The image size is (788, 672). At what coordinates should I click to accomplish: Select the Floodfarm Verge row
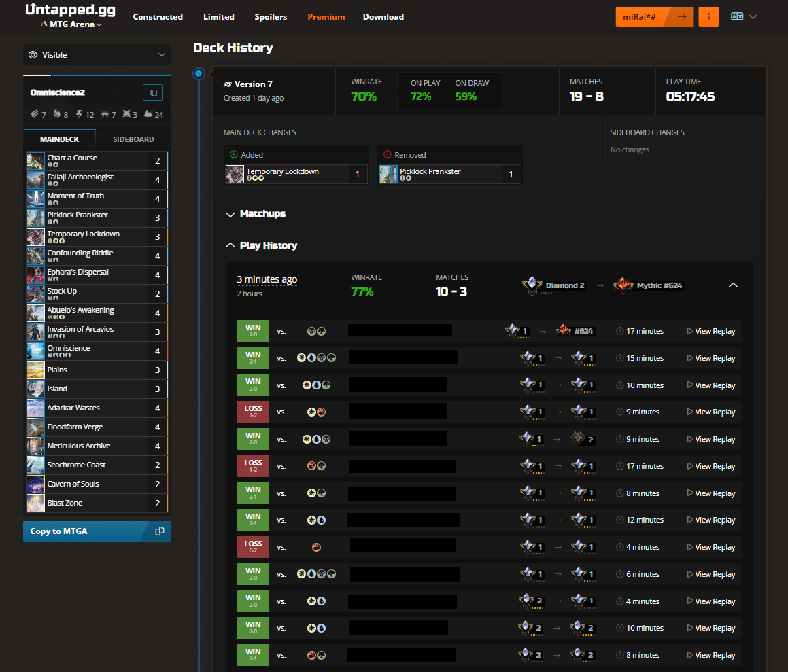(x=97, y=427)
